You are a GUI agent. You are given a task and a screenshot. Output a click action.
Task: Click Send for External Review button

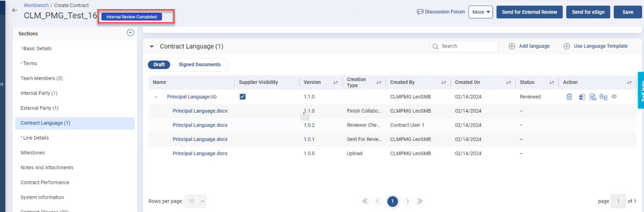[x=529, y=12]
